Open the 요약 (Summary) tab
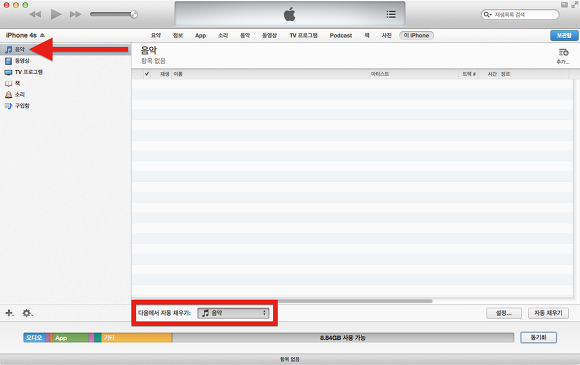Image resolution: width=580 pixels, height=365 pixels. 156,35
